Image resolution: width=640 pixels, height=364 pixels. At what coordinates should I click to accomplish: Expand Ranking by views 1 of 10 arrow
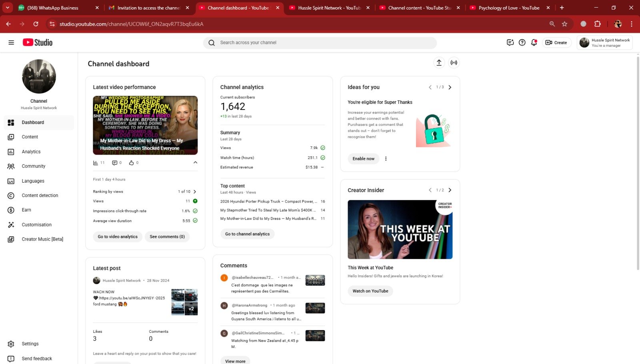(195, 192)
